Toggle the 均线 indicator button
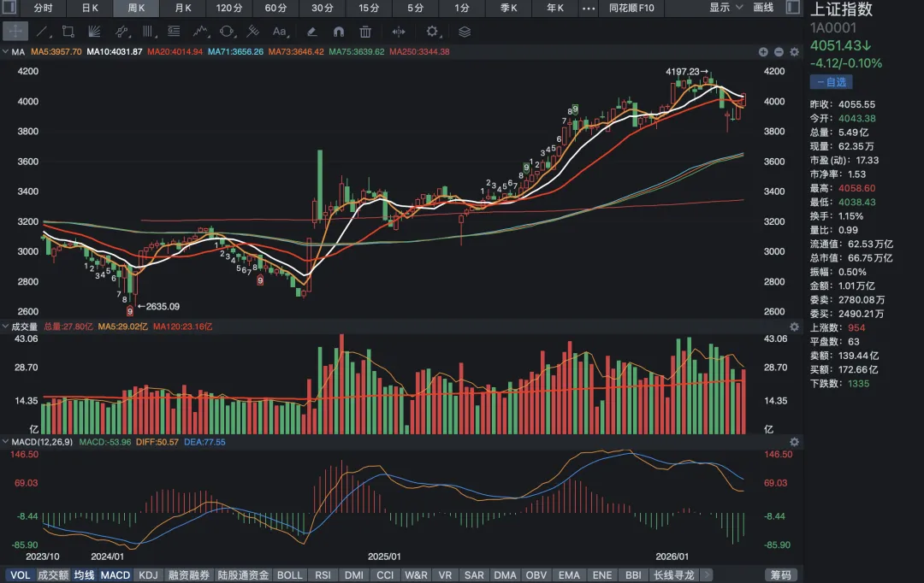This screenshot has height=583, width=924. (84, 574)
